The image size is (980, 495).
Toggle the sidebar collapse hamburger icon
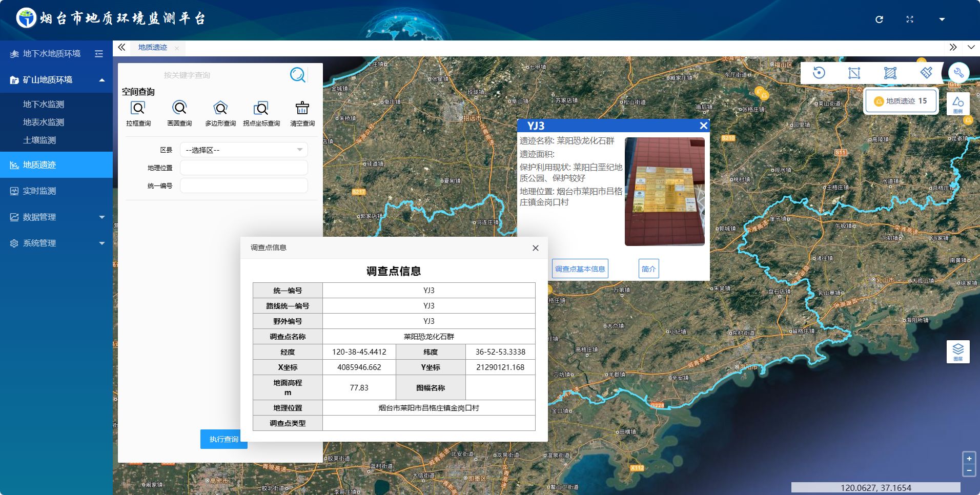tap(99, 54)
